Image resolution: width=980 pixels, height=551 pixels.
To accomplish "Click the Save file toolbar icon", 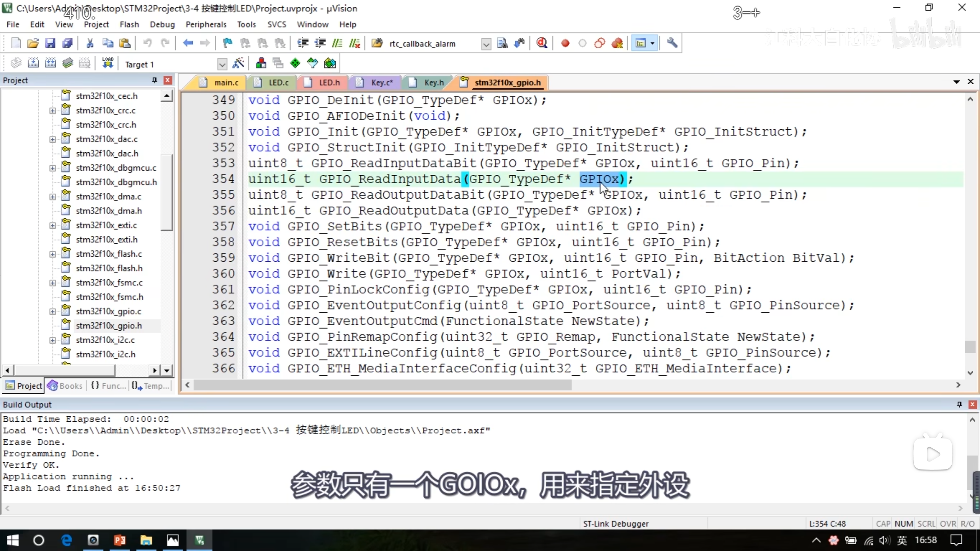I will pos(50,43).
